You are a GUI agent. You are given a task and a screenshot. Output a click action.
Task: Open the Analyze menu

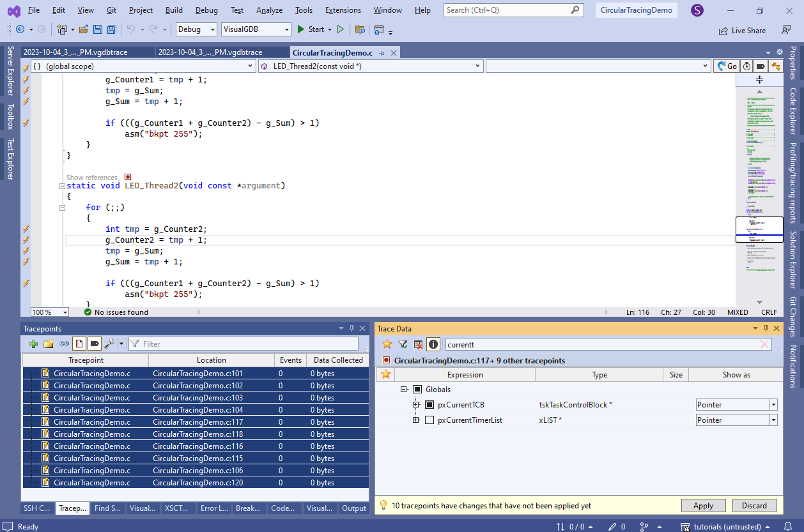pyautogui.click(x=269, y=10)
